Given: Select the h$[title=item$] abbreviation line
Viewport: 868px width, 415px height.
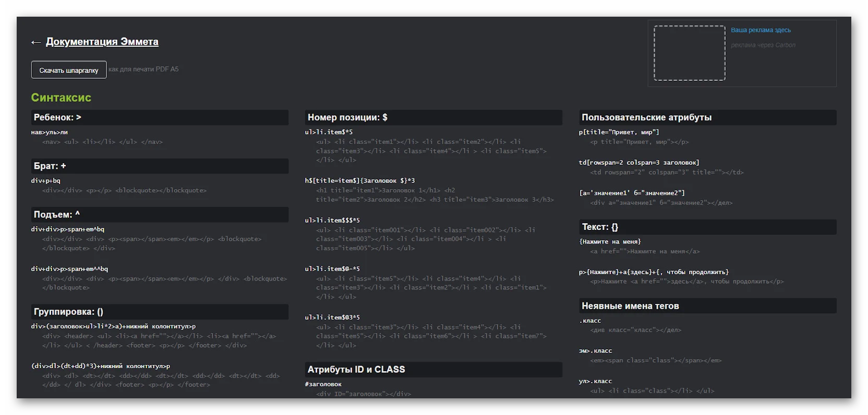Looking at the screenshot, I should pyautogui.click(x=360, y=181).
